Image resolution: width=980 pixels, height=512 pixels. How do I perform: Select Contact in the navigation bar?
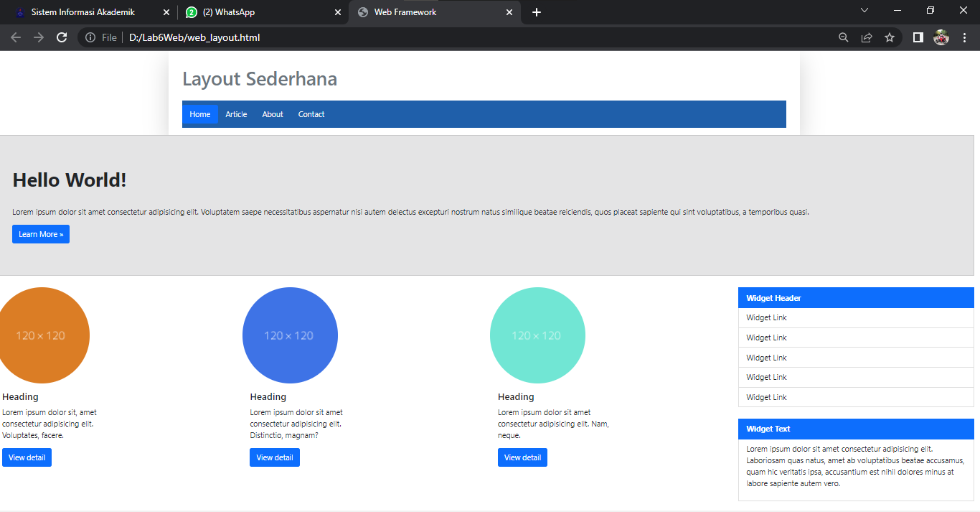tap(311, 113)
